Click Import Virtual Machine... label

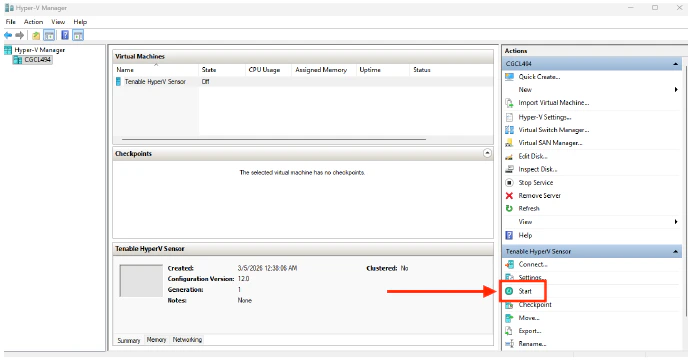[554, 102]
